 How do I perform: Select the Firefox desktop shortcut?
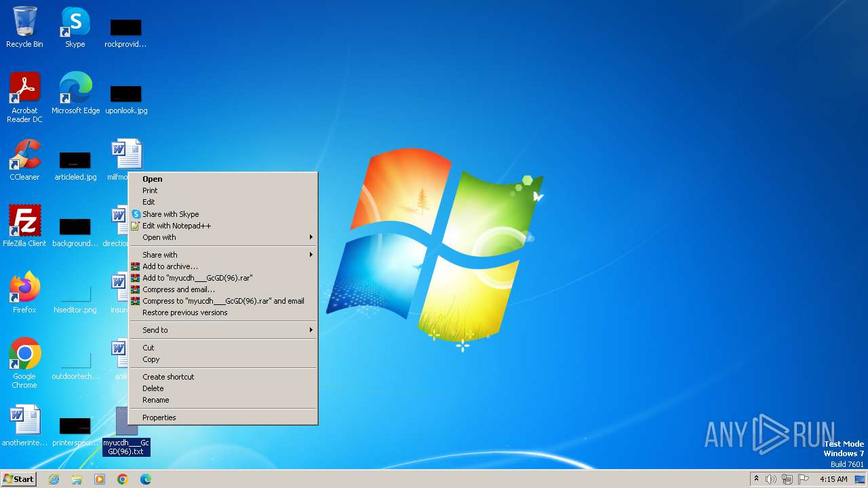[x=24, y=292]
